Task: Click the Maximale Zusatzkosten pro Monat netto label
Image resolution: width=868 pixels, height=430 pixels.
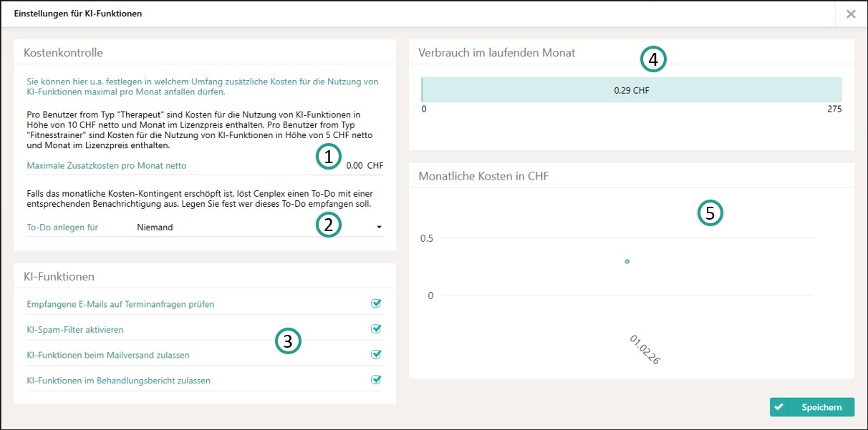Action: click(x=107, y=165)
